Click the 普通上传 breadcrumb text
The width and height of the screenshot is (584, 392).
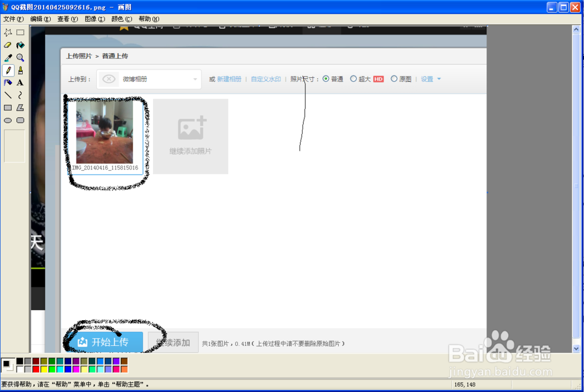115,56
